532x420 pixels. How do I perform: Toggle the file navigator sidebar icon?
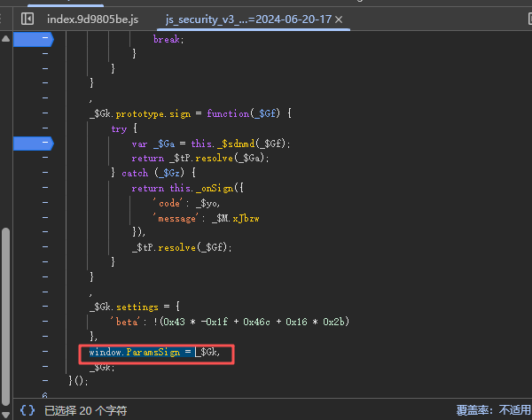tap(27, 19)
